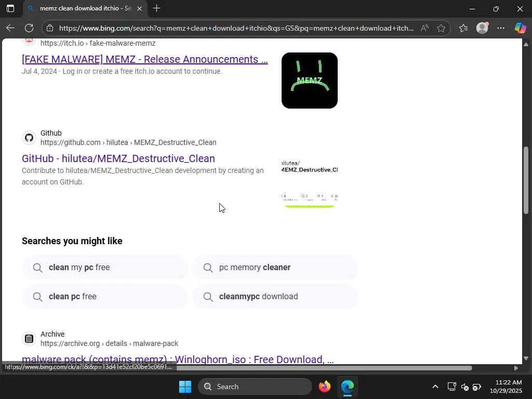
Task: Open a new browser tab
Action: (x=156, y=8)
